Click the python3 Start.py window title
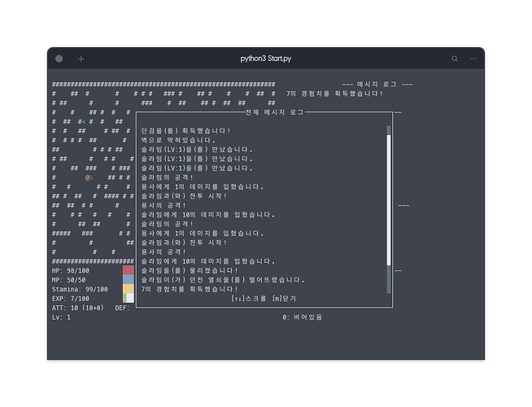This screenshot has height=407, width=532. 266,59
